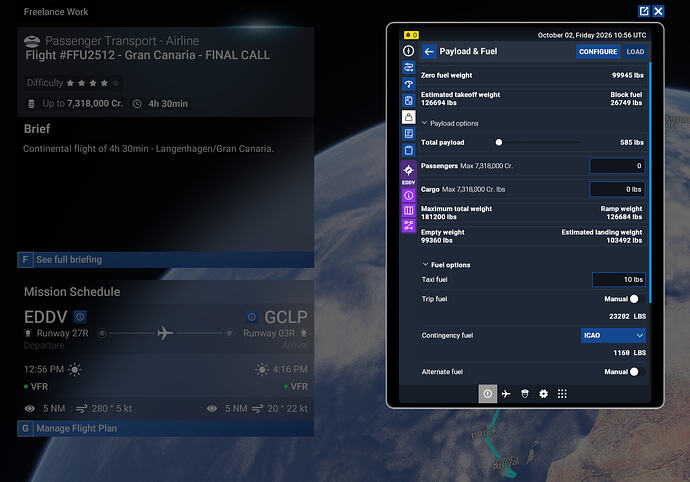
Task: Click the 'Estimated takeoff weight' 126694 lbs value
Action: point(438,103)
